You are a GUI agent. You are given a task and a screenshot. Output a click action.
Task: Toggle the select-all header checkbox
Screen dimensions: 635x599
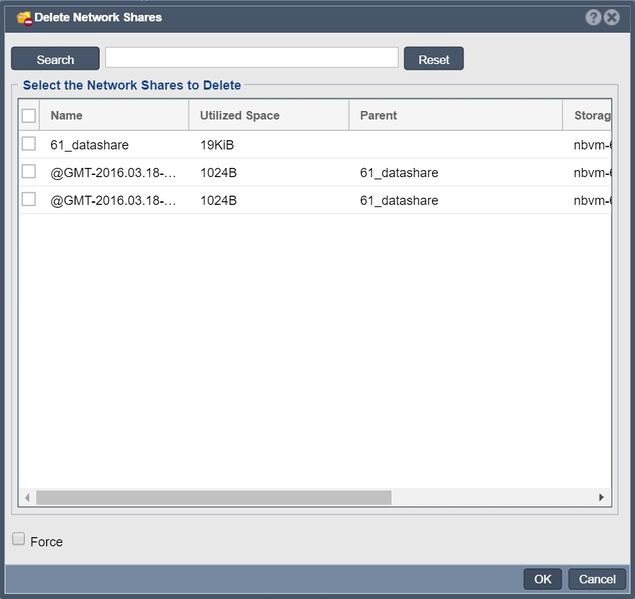pos(29,115)
